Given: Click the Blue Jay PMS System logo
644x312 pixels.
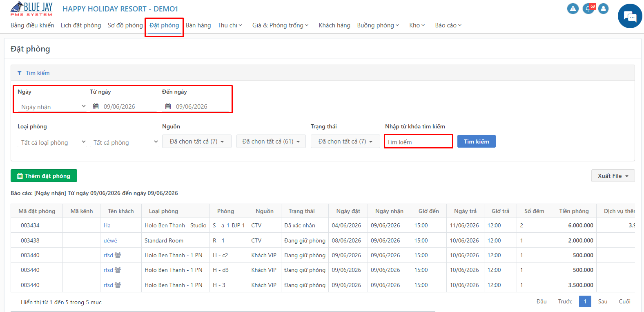Looking at the screenshot, I should point(31,9).
